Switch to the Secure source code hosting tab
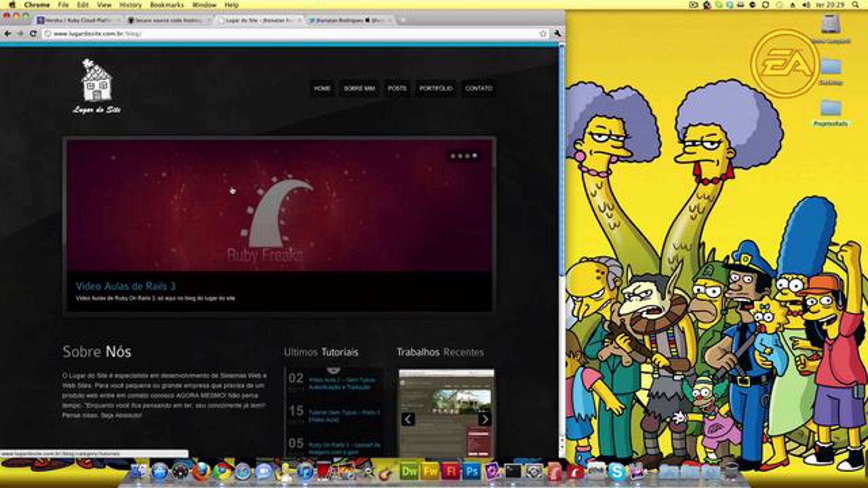Screen dimensions: 868x488 [169, 20]
